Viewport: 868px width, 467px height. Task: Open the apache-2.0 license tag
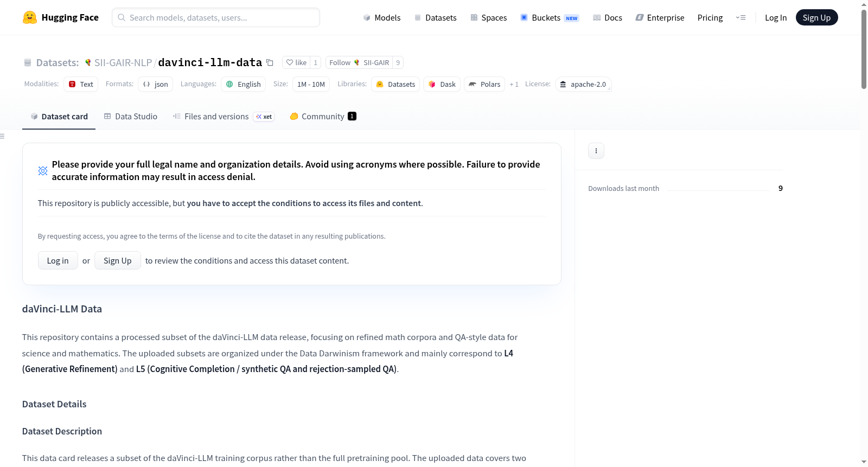click(x=583, y=84)
